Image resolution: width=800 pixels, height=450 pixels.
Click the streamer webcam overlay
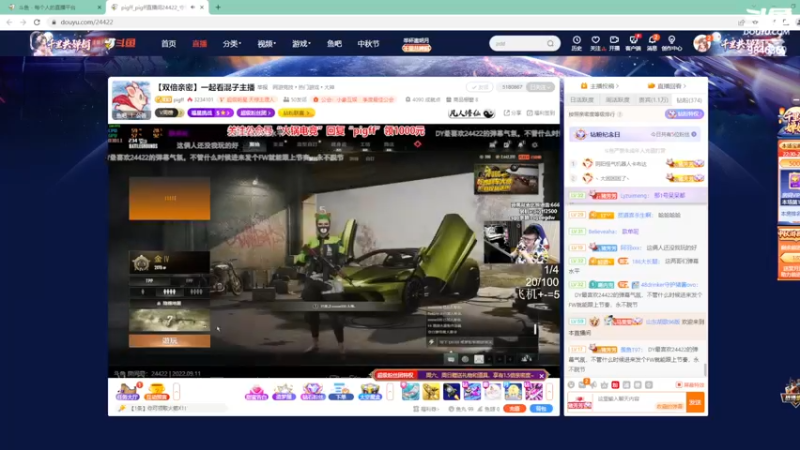[x=521, y=243]
